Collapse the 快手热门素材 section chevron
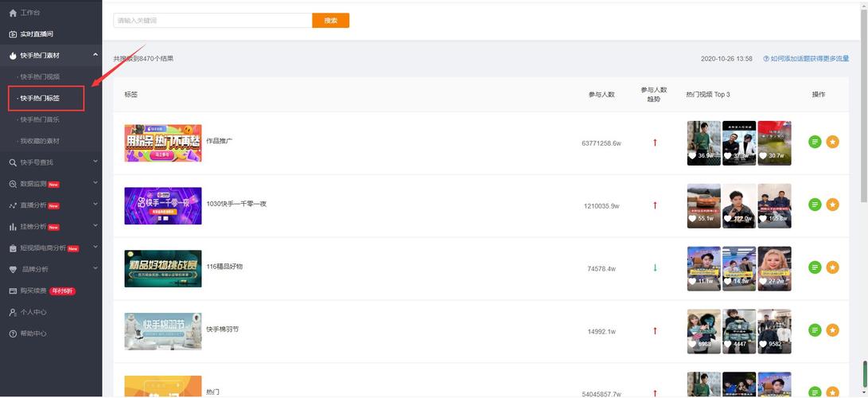The image size is (868, 398). [x=95, y=55]
